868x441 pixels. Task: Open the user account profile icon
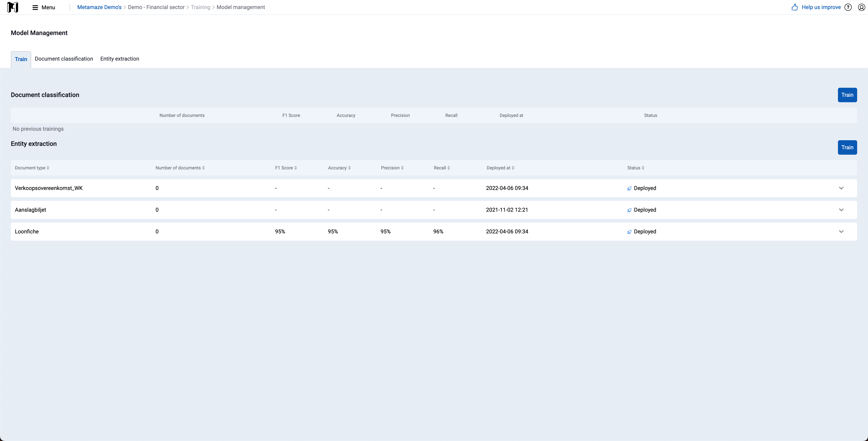[861, 7]
